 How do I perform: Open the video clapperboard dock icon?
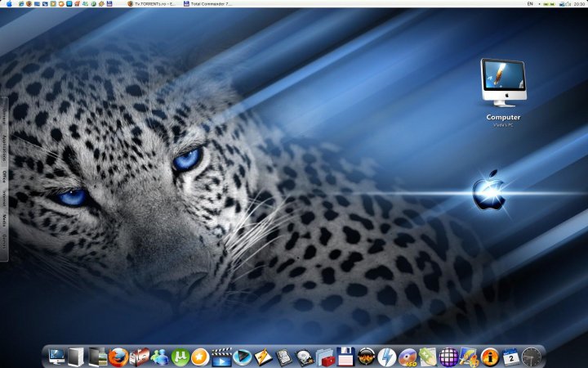tap(221, 357)
